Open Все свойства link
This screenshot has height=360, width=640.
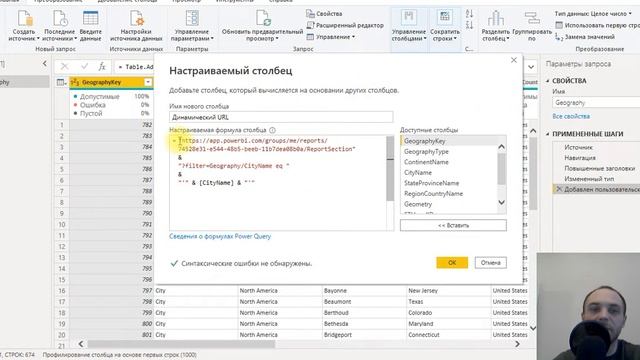pyautogui.click(x=571, y=116)
